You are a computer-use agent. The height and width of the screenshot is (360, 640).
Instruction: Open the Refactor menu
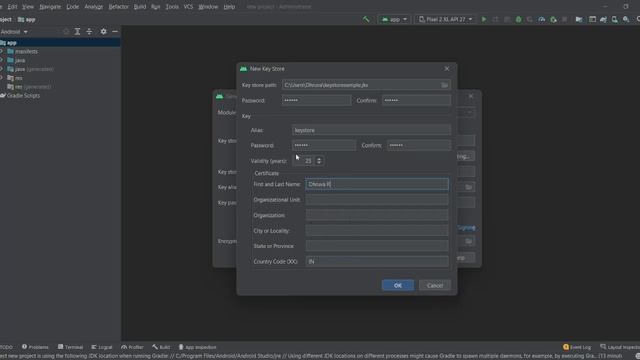tap(118, 7)
